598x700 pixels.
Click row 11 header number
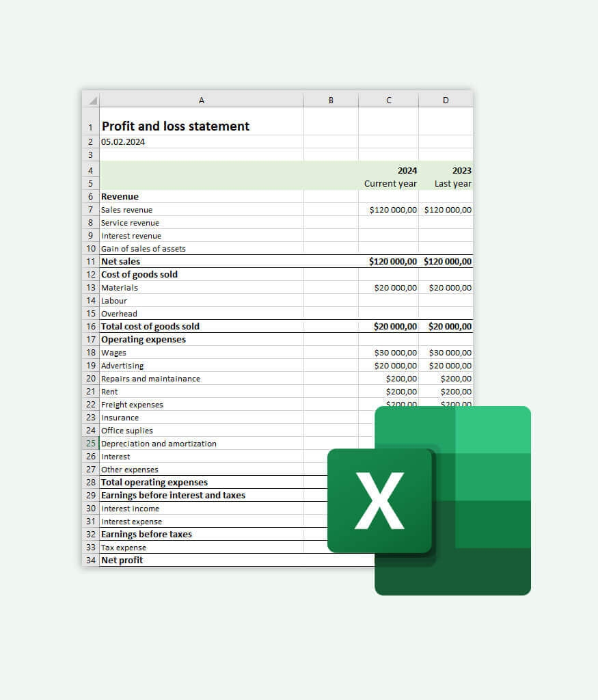[91, 261]
